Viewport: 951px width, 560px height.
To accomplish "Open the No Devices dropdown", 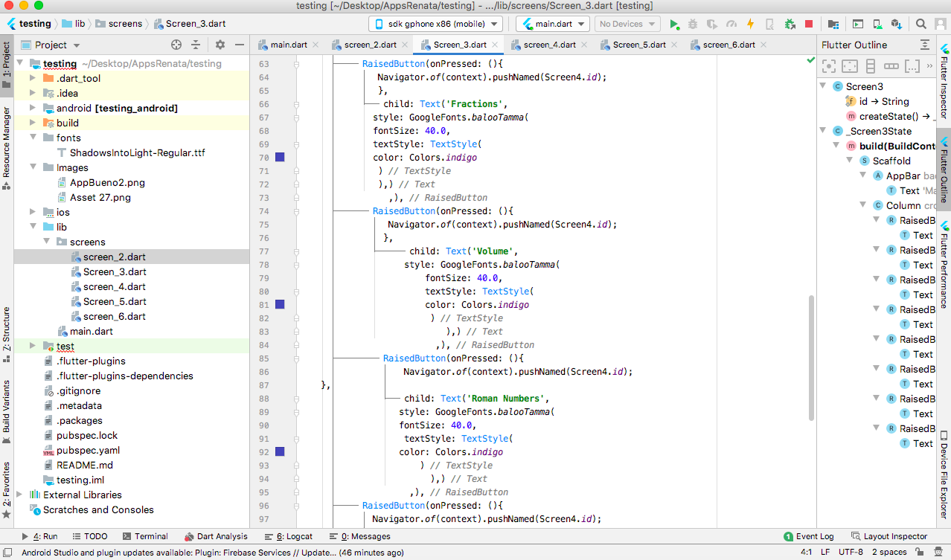I will [627, 24].
